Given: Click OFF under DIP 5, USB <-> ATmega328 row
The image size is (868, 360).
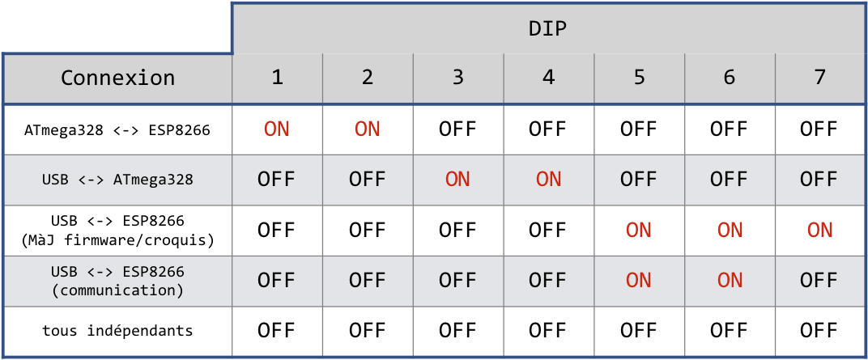Looking at the screenshot, I should point(639,180).
